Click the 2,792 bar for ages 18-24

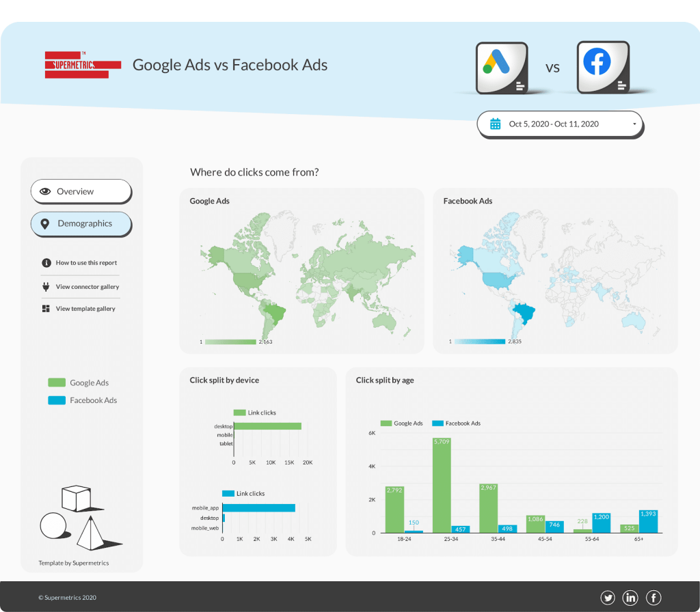(394, 510)
